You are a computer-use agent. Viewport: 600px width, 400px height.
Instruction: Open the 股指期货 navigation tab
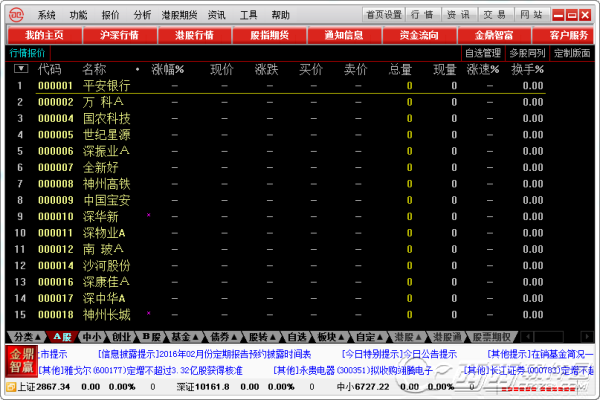pos(269,35)
